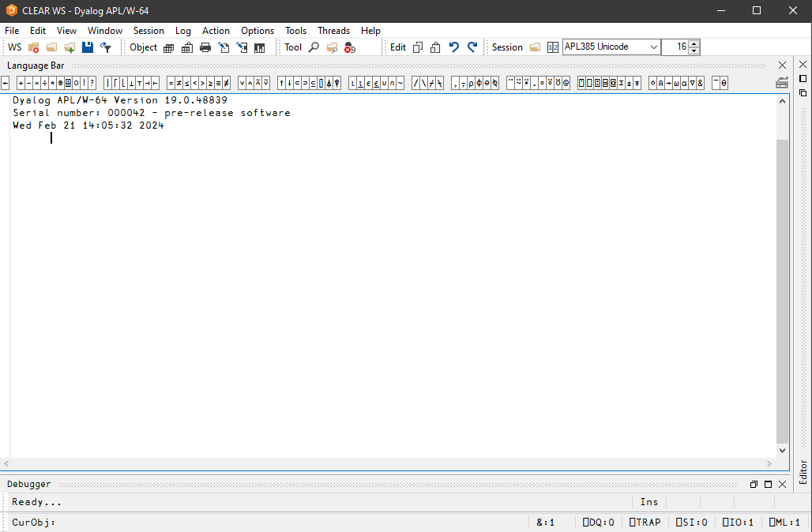Redo the last session edit
The width and height of the screenshot is (812, 532).
coord(472,47)
